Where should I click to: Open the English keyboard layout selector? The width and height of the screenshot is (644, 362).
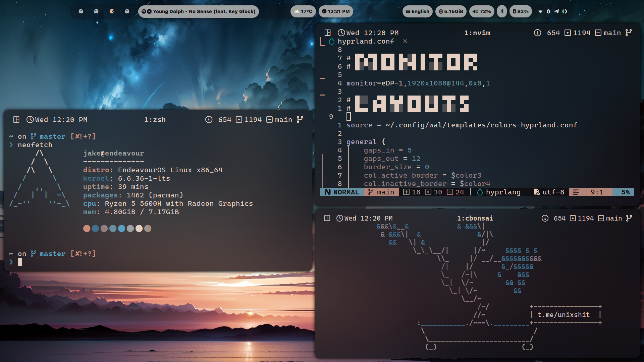coord(417,11)
